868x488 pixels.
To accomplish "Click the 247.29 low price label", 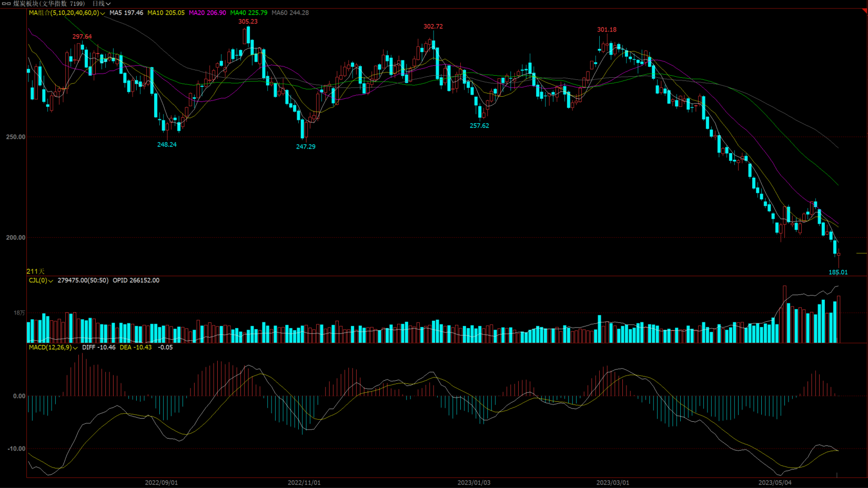I will click(x=306, y=147).
